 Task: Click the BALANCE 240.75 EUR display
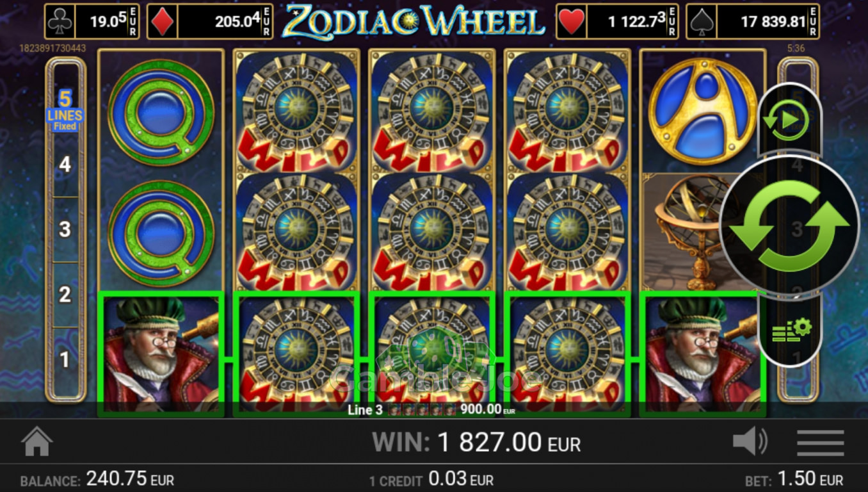coord(97,479)
